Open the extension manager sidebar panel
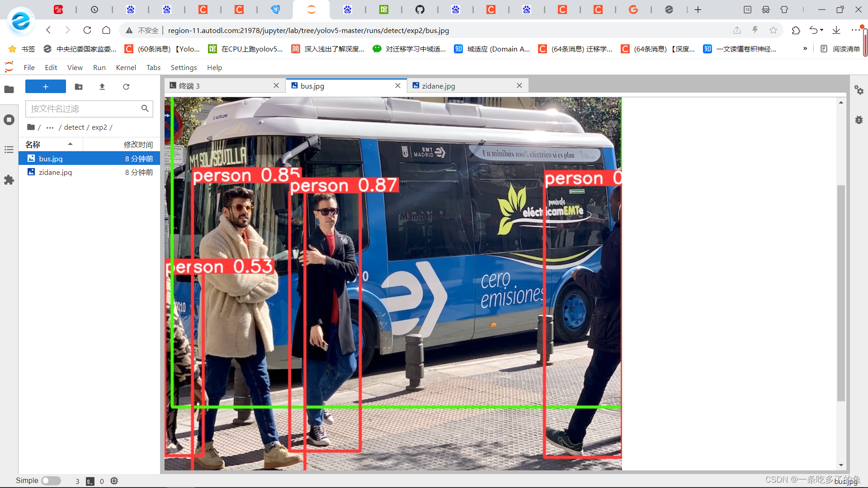The image size is (868, 488). (x=9, y=180)
